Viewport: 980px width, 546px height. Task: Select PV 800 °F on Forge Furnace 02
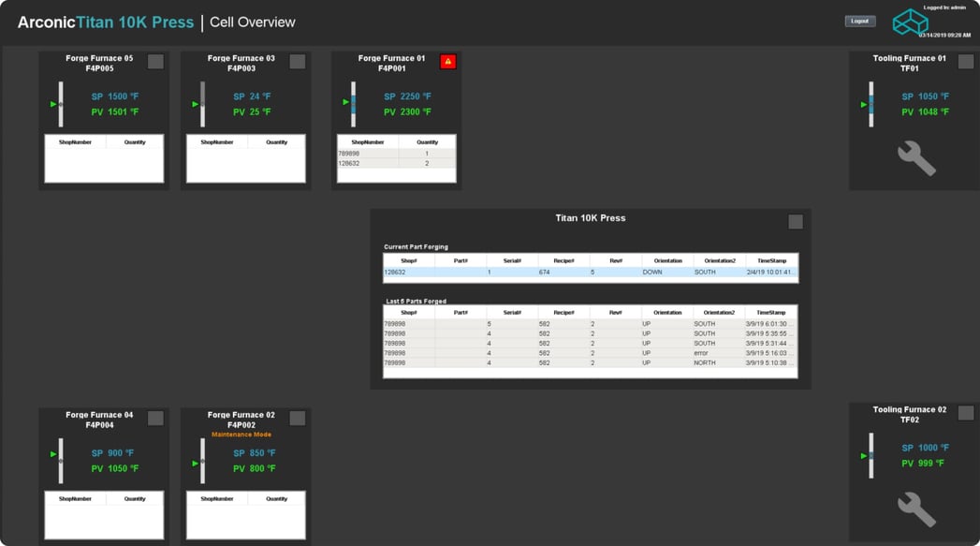pos(255,468)
